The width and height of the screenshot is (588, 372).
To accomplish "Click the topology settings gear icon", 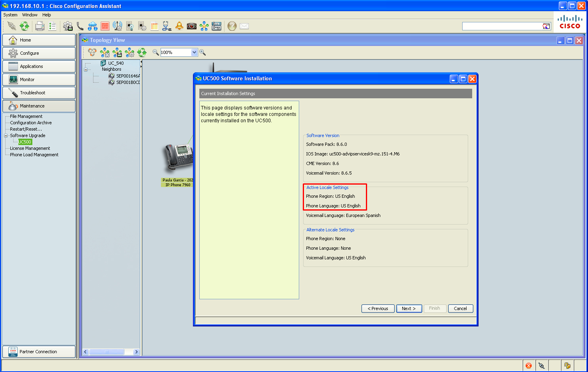I will [129, 52].
